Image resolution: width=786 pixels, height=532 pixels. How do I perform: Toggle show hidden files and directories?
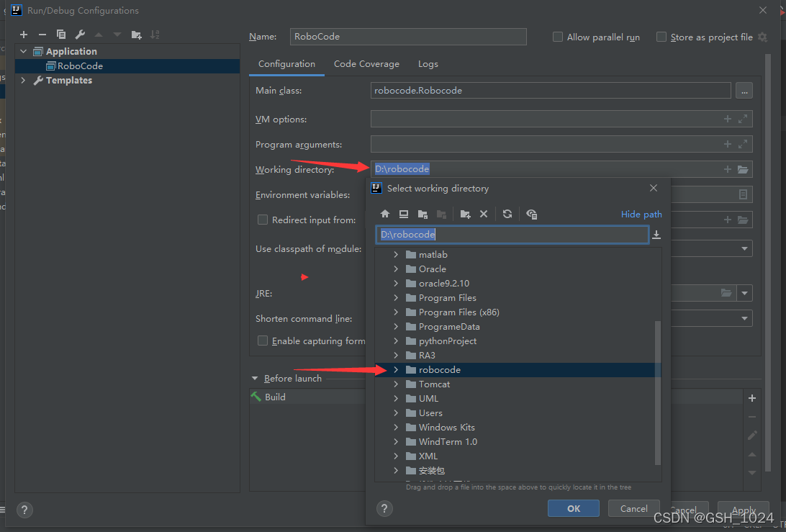[532, 214]
